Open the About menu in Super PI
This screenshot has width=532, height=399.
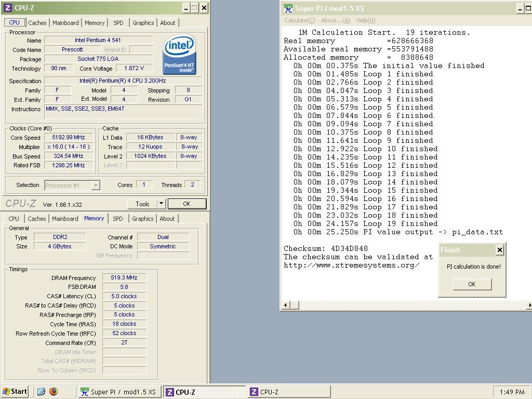click(x=336, y=20)
